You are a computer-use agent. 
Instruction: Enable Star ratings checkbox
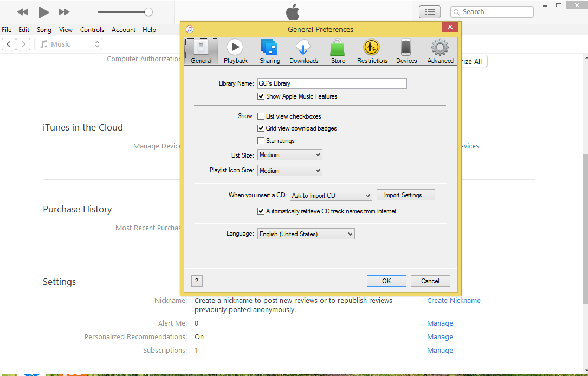coord(261,140)
